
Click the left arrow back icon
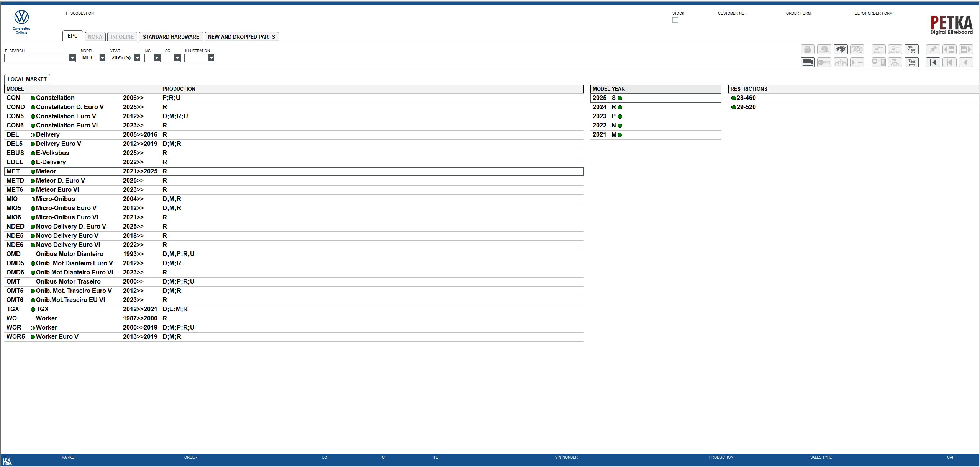coord(966,62)
